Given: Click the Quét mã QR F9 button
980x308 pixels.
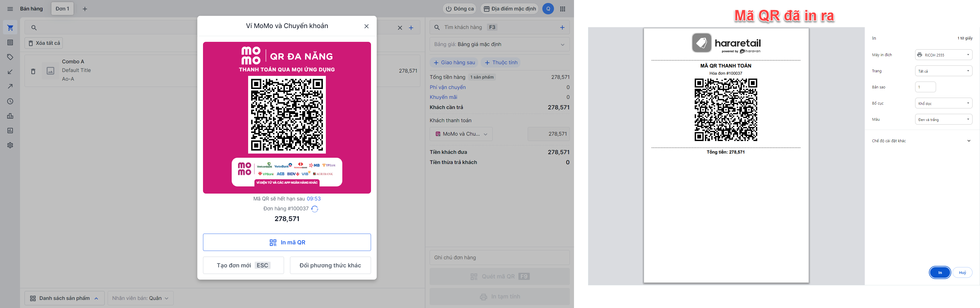Looking at the screenshot, I should tap(500, 276).
